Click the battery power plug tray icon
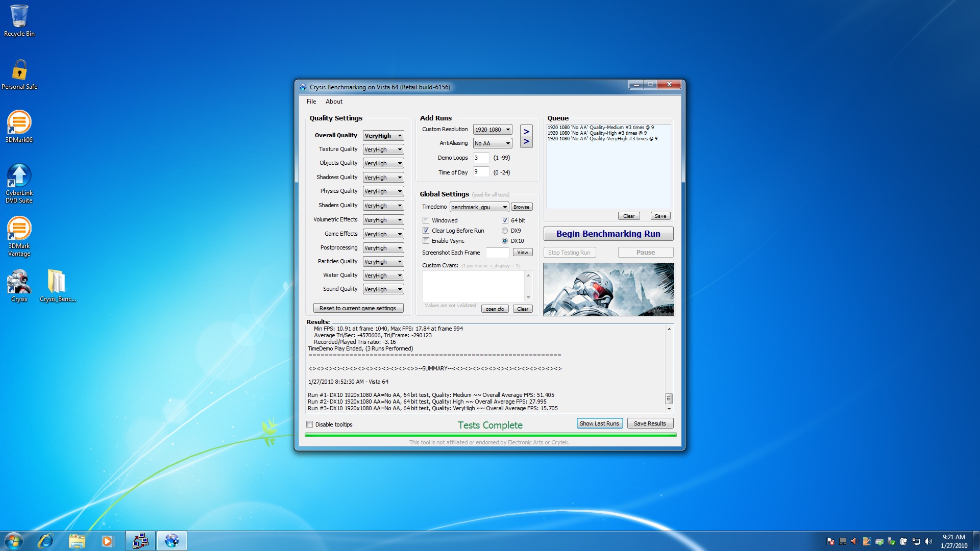 (x=903, y=541)
